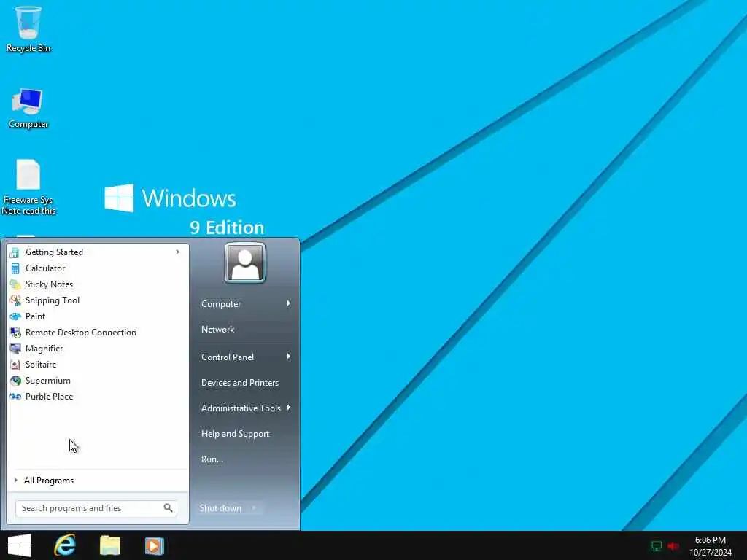The height and width of the screenshot is (560, 747).
Task: Click the Windows Start button on taskbar
Action: pyautogui.click(x=20, y=545)
